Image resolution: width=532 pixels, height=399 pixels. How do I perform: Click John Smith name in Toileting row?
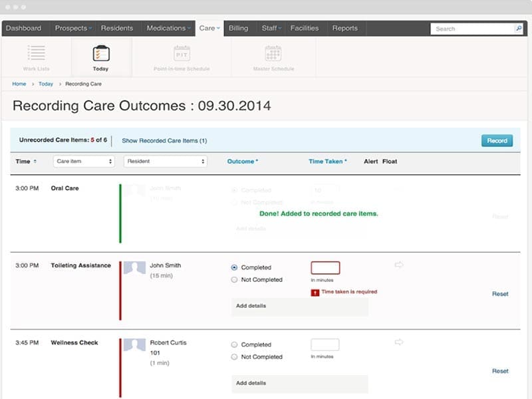[x=165, y=265]
